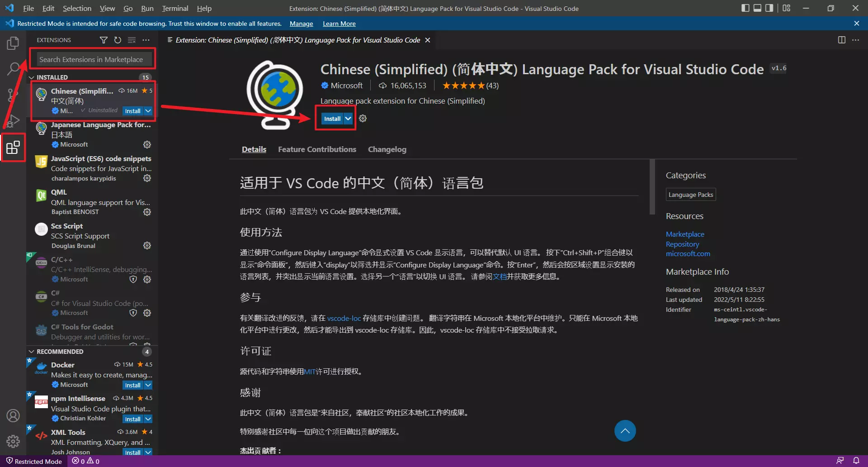Click the Language Packs category tag
The image size is (868, 467).
pyautogui.click(x=690, y=195)
